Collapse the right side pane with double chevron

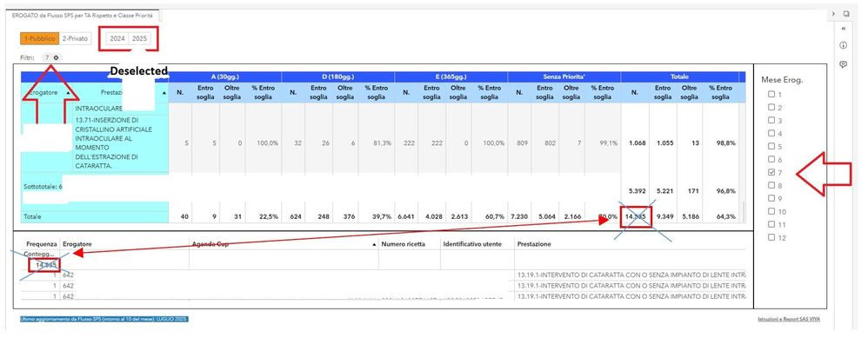pyautogui.click(x=844, y=28)
